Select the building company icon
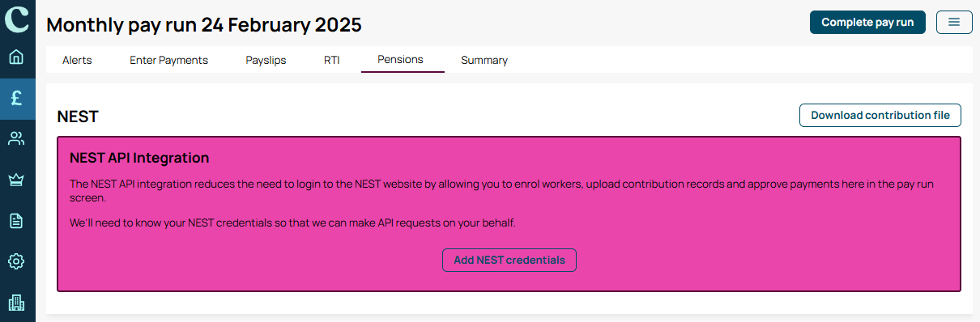The width and height of the screenshot is (980, 322). pos(17,303)
